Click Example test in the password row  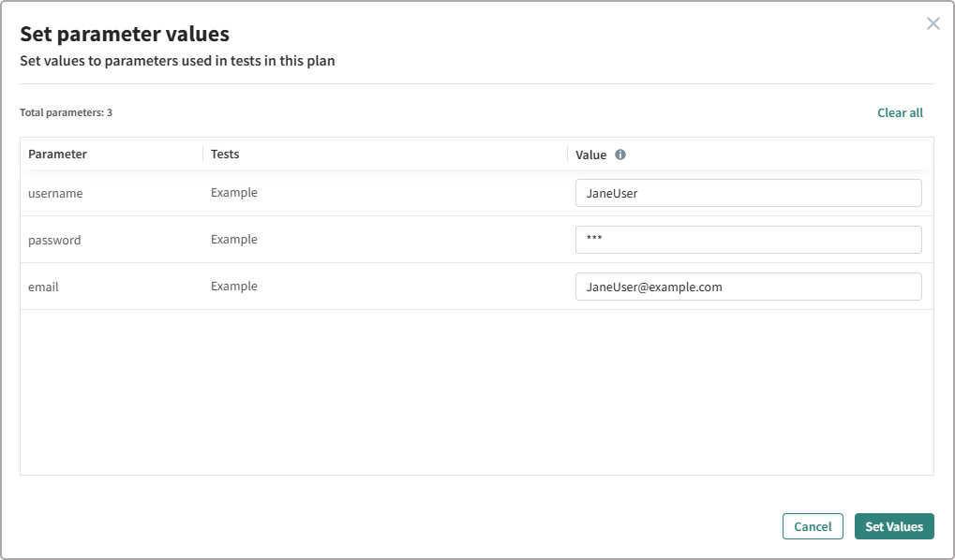pos(233,240)
